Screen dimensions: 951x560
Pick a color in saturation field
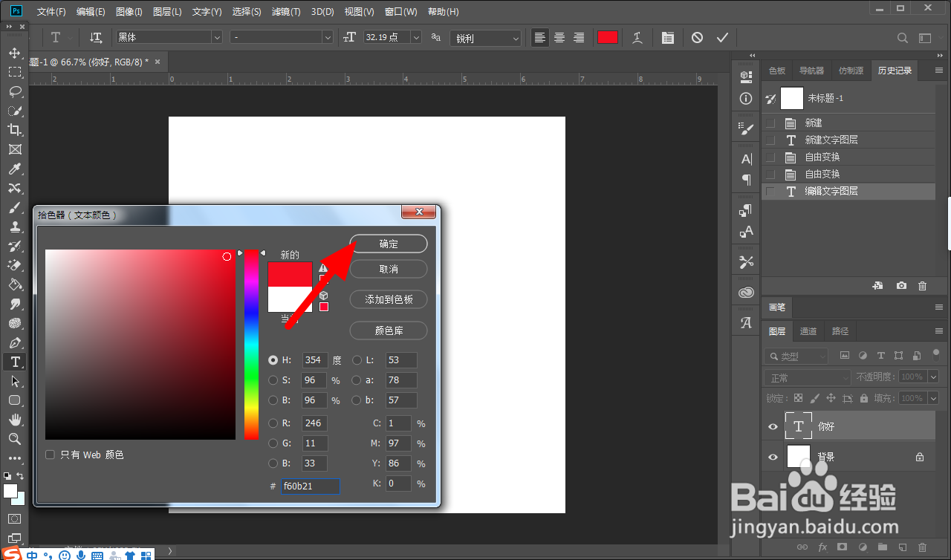point(140,345)
